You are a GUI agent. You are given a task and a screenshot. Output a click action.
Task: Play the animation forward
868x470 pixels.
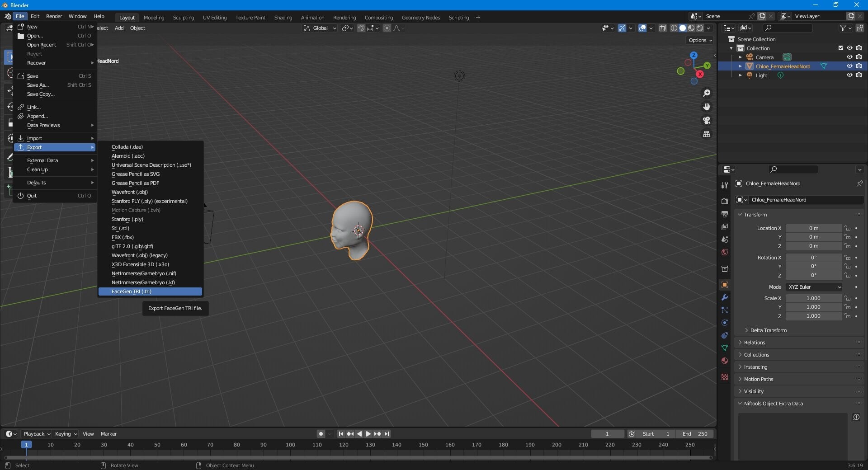(368, 434)
